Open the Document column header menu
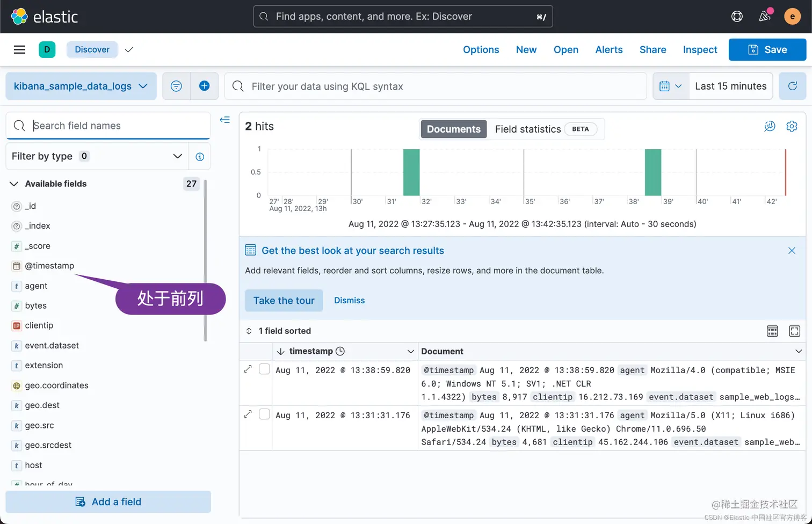 point(799,352)
